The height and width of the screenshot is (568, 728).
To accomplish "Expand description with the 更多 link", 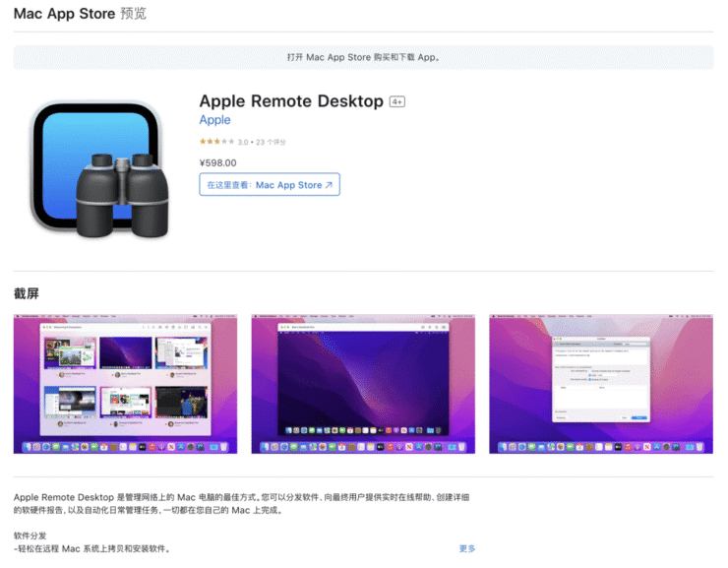I will pyautogui.click(x=467, y=548).
